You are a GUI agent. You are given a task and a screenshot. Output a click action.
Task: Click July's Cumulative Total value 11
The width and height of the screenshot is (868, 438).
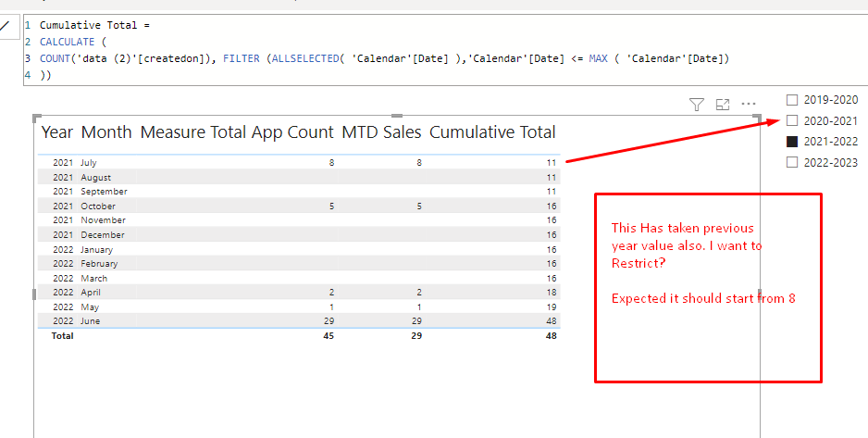[552, 163]
